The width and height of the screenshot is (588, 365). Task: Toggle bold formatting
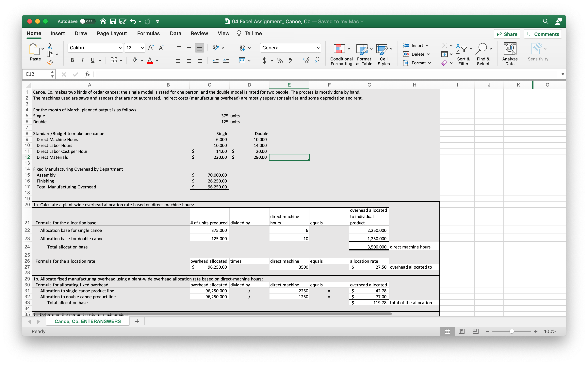point(72,60)
